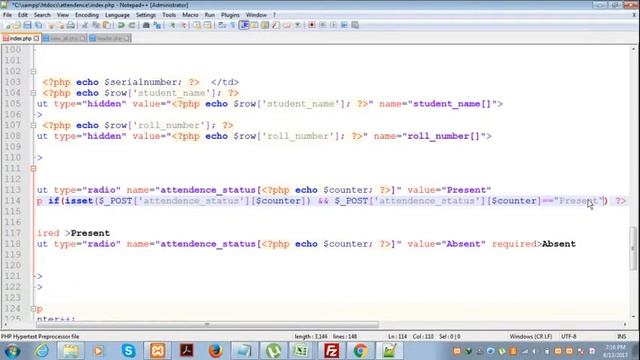Open the Windows Start button
Screen dimensions: 640x360
pos(12,351)
